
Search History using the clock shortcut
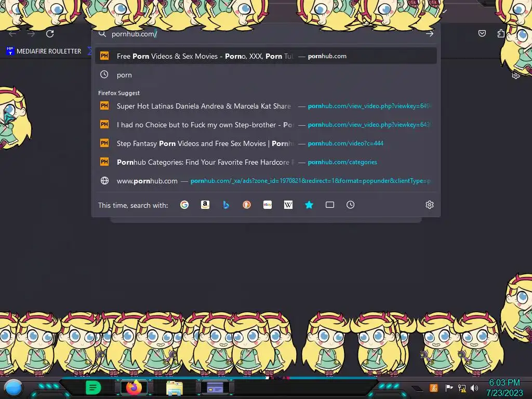351,205
